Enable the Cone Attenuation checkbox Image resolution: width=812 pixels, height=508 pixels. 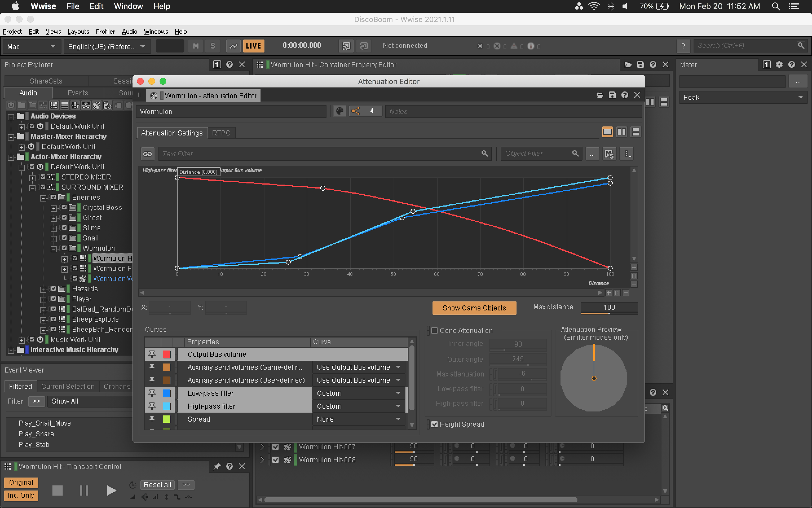click(434, 330)
